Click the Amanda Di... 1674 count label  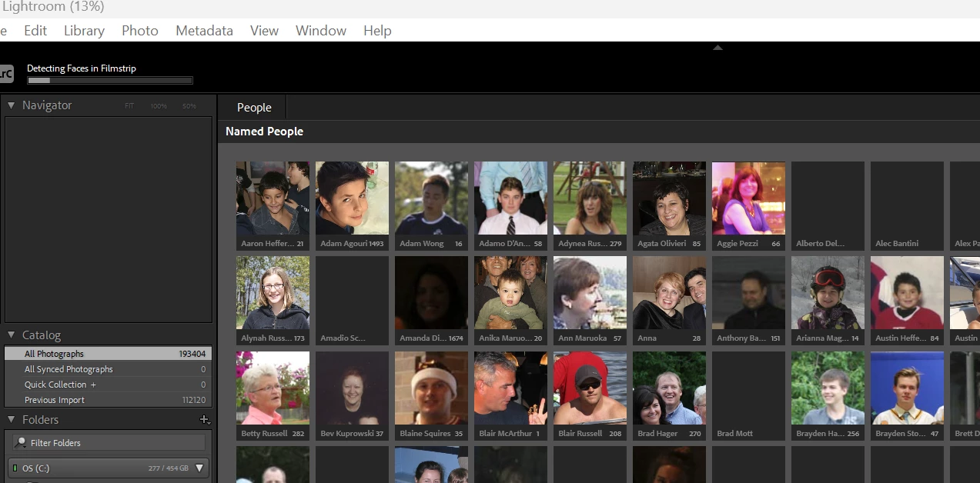[456, 338]
